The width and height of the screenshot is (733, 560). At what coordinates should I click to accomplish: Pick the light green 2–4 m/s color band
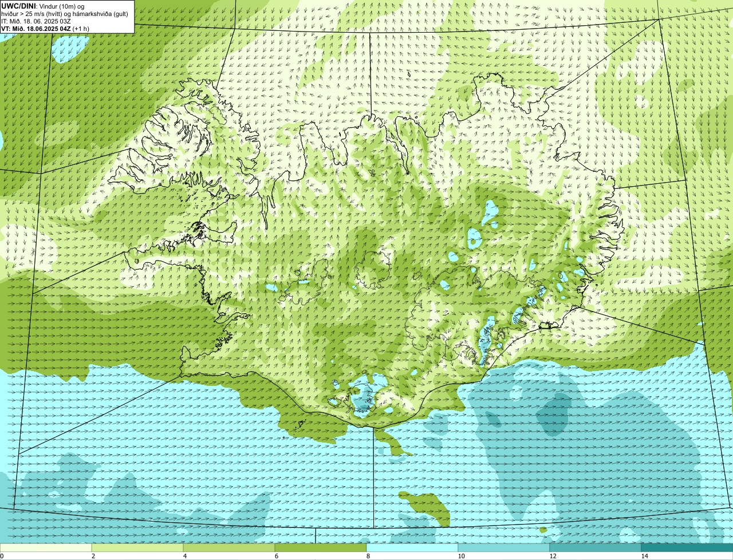(137, 547)
